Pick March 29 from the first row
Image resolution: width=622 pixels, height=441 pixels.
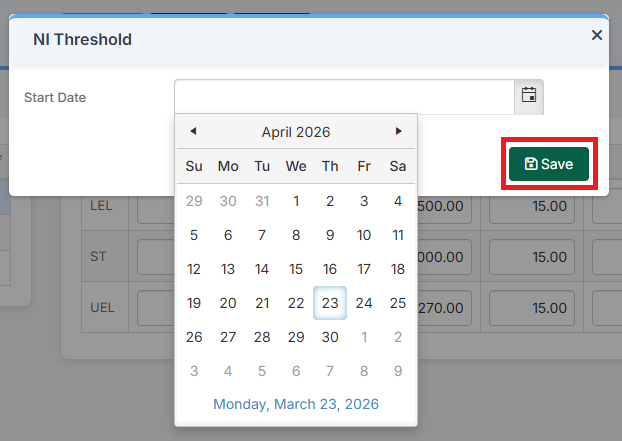pos(194,201)
